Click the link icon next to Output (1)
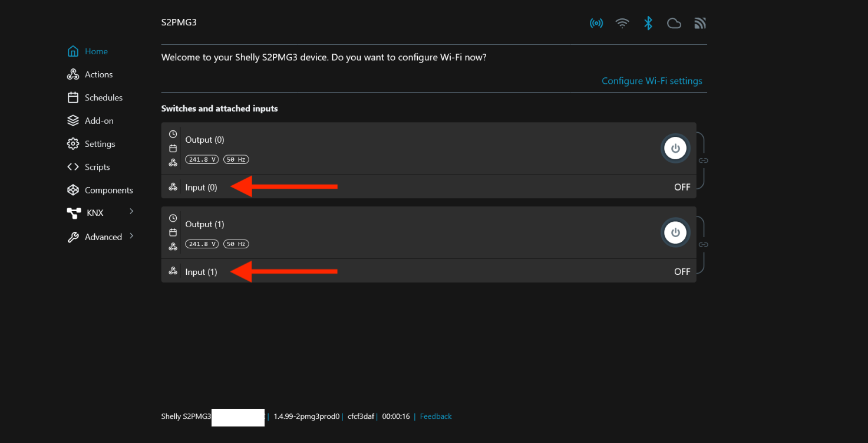Image resolution: width=868 pixels, height=443 pixels. [703, 245]
